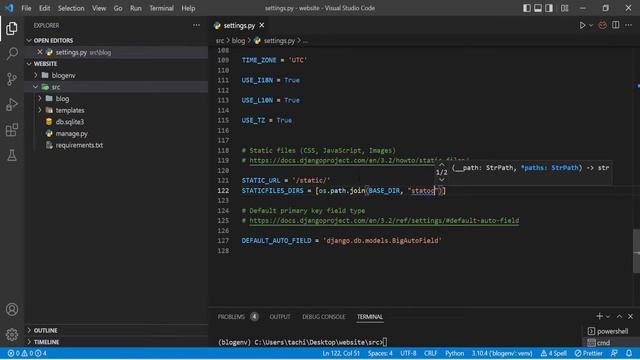This screenshot has width=640, height=360.
Task: Open the Help menu
Action: pyautogui.click(x=188, y=8)
